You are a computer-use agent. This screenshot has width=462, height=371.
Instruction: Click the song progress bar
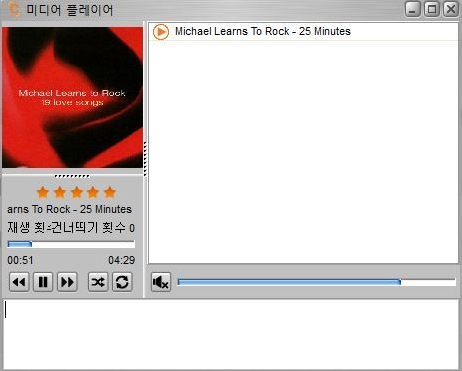pyautogui.click(x=71, y=244)
